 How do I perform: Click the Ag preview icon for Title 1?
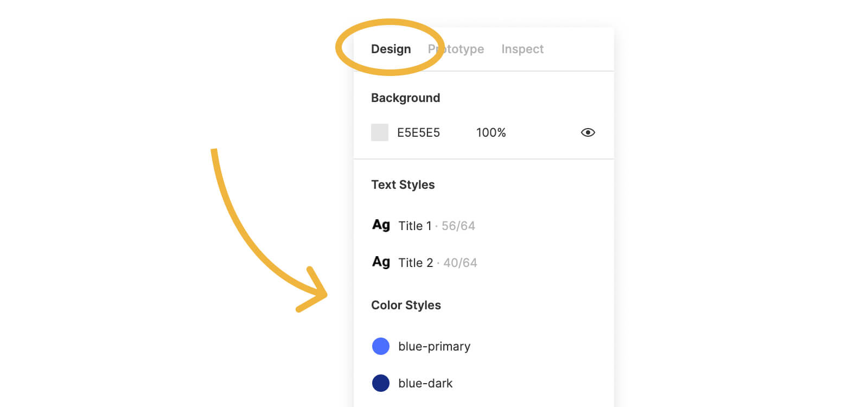click(381, 225)
